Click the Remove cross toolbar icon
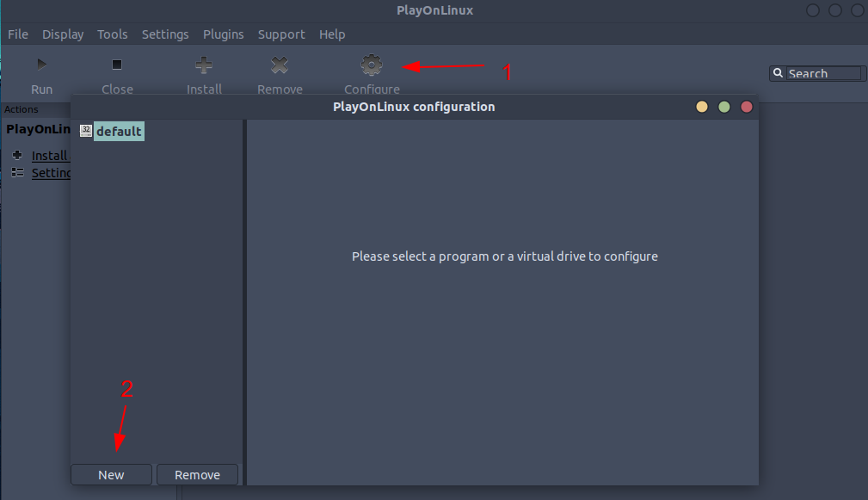The image size is (868, 500). click(x=279, y=64)
